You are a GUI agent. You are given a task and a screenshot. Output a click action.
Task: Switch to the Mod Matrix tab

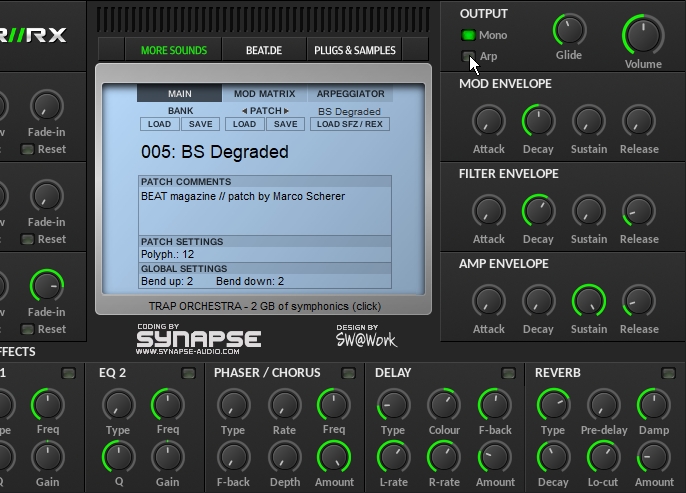[264, 94]
